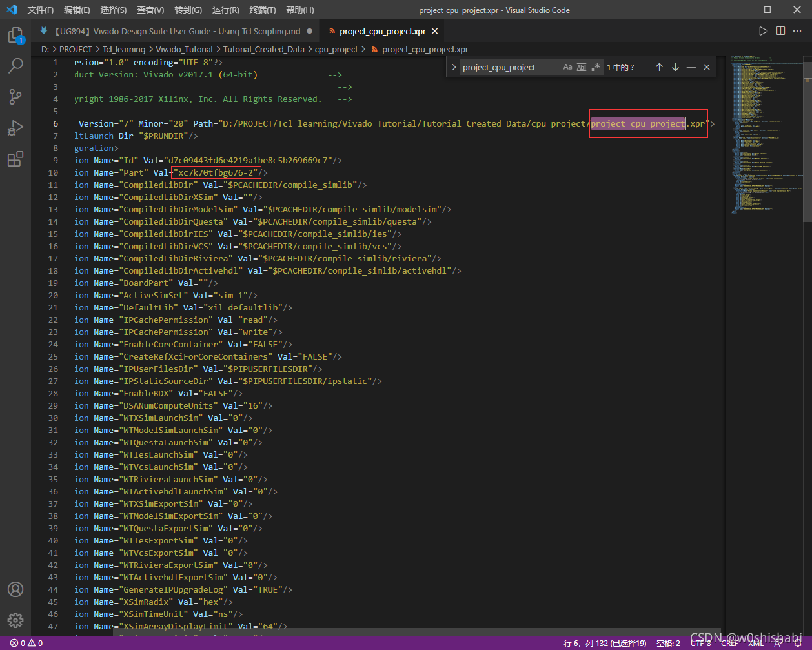Expand the Replace toggle chevron
Viewport: 812px width, 650px height.
click(x=453, y=67)
